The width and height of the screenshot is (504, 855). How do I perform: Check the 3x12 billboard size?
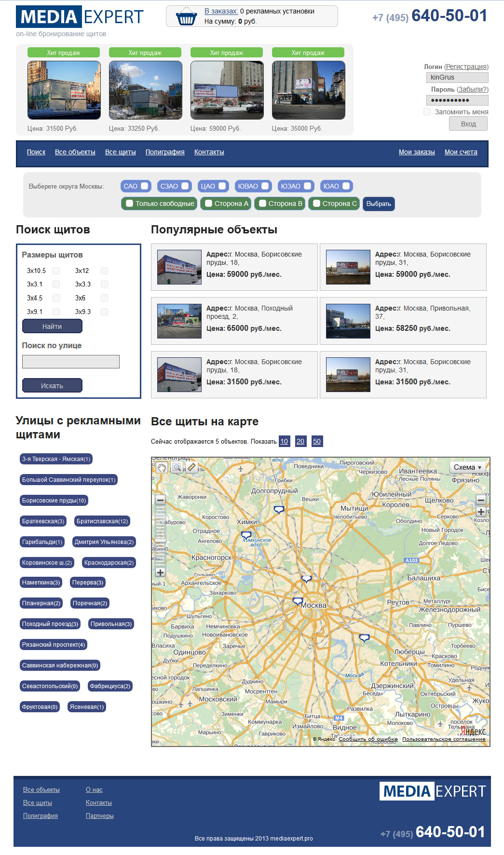[x=104, y=271]
